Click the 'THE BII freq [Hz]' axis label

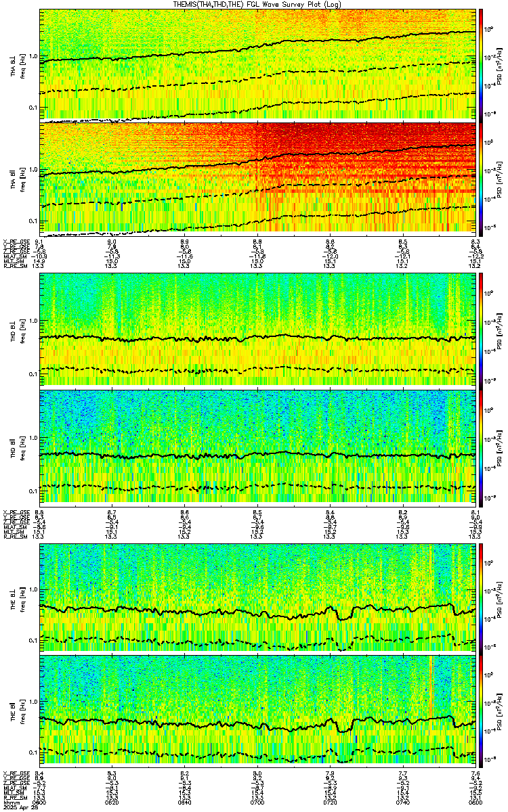point(16,712)
